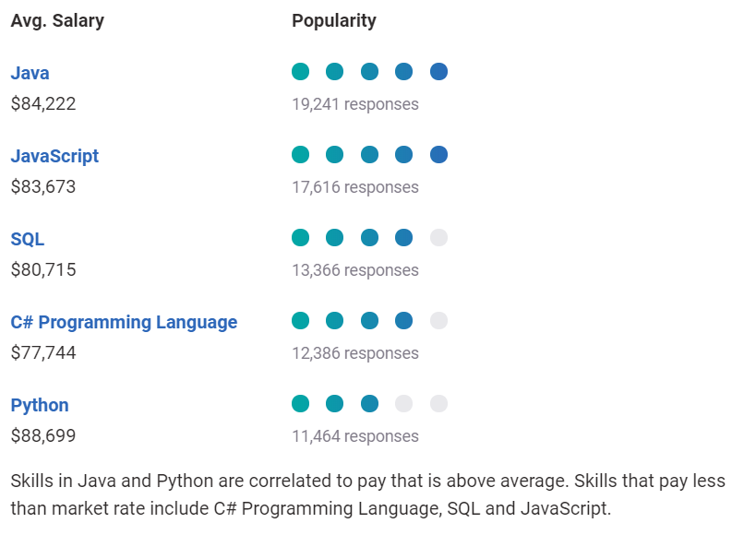Click the fifth popularity dot for Java
Screen dimensions: 756x535
(438, 71)
